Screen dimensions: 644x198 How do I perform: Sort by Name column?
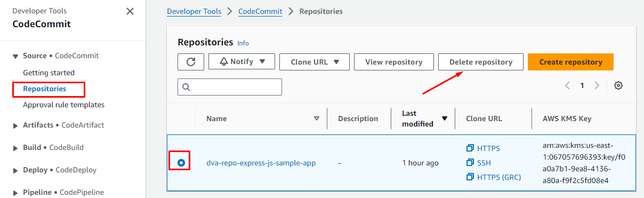(317, 118)
